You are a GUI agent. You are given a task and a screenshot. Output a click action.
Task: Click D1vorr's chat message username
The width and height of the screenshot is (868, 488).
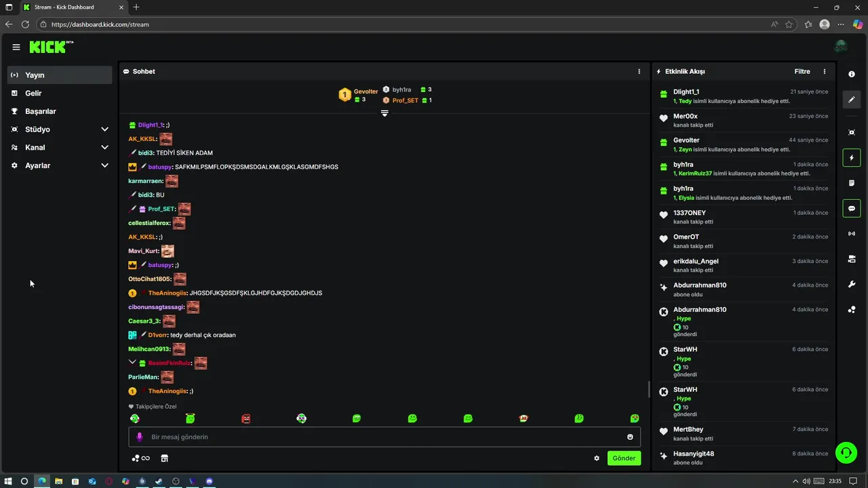point(157,335)
